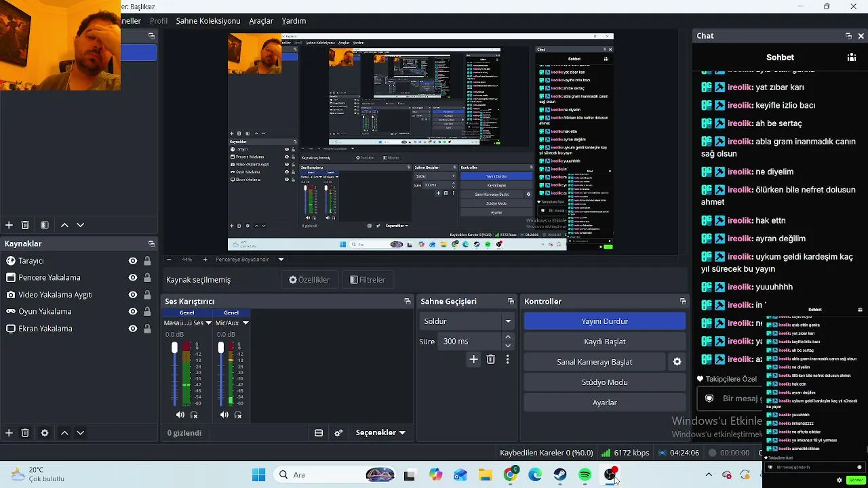Expand Mic/Aux channel options arrow
Screen dimensions: 868x488
pyautogui.click(x=245, y=323)
